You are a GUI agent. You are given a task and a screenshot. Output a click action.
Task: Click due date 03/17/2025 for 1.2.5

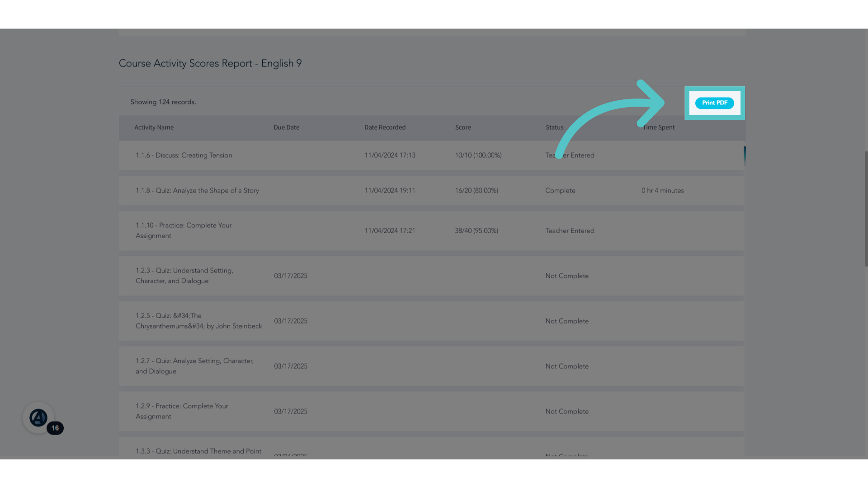[291, 321]
